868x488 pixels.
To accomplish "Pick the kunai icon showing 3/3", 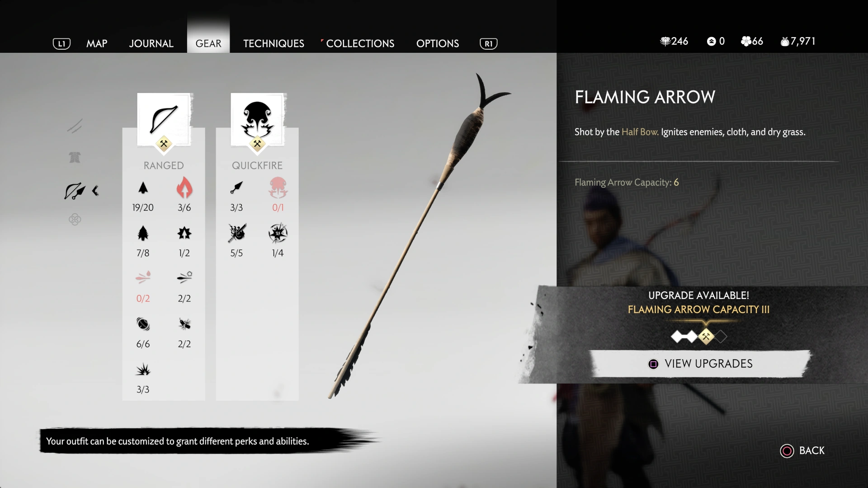I will pyautogui.click(x=236, y=188).
